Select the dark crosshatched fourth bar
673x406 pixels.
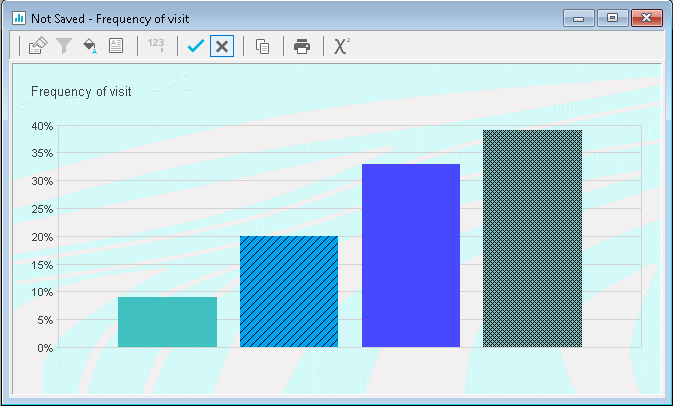(x=532, y=239)
